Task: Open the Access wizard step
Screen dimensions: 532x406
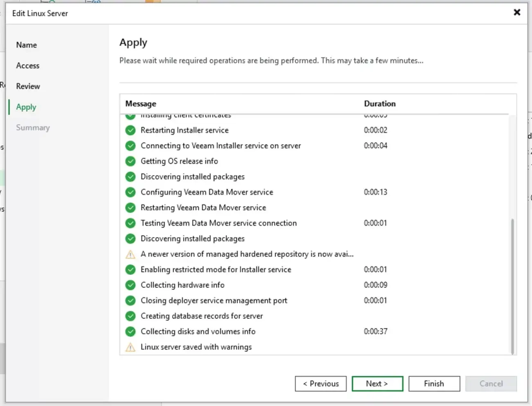Action: 28,66
